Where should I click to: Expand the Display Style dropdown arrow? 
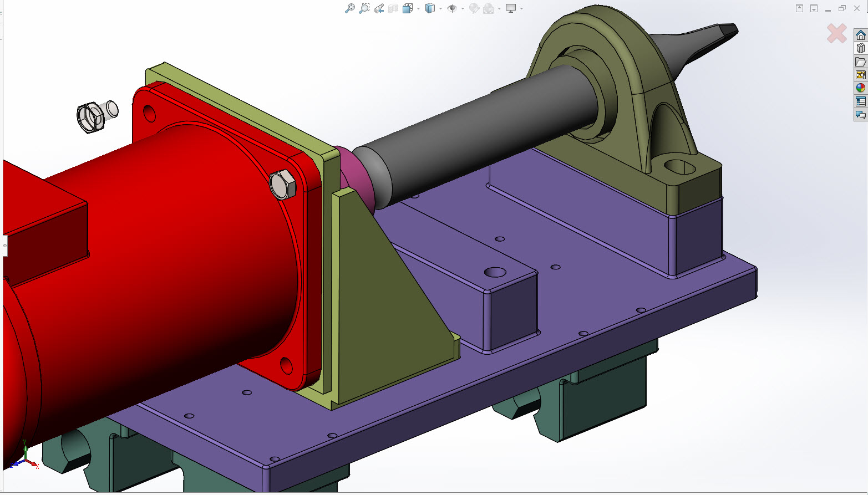440,8
